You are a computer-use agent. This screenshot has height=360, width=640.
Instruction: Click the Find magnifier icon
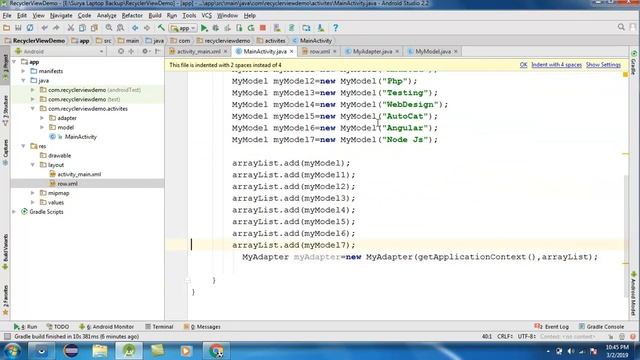point(109,28)
